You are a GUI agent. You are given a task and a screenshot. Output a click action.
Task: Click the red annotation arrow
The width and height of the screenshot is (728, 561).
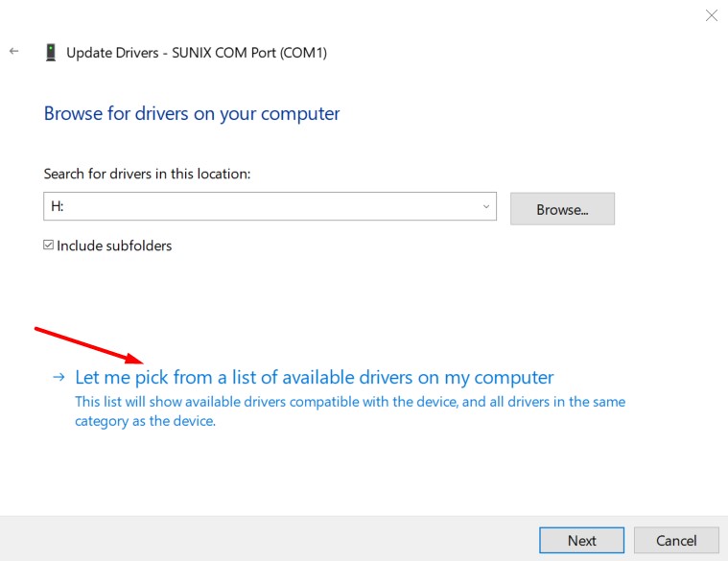[x=89, y=346]
